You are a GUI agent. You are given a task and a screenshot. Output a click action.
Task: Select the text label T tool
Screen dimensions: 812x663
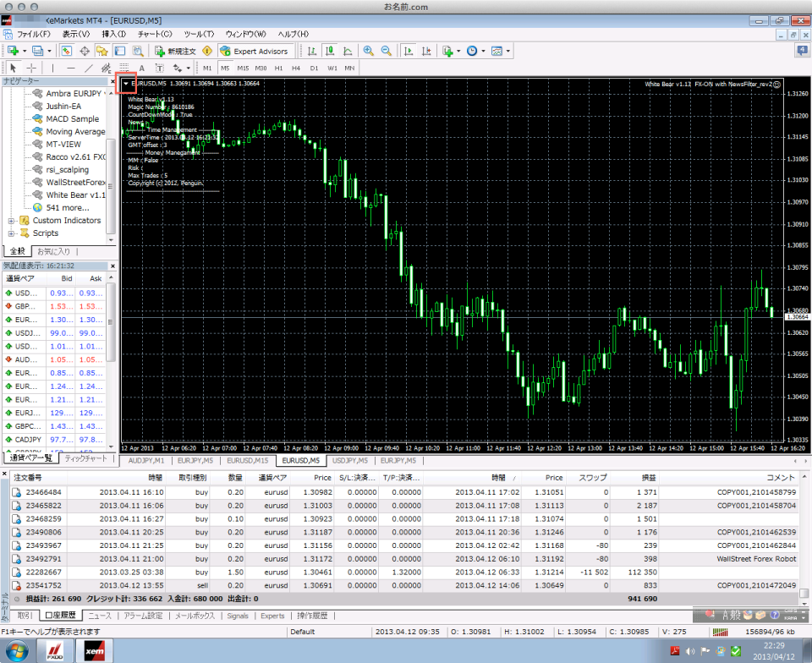pyautogui.click(x=160, y=68)
